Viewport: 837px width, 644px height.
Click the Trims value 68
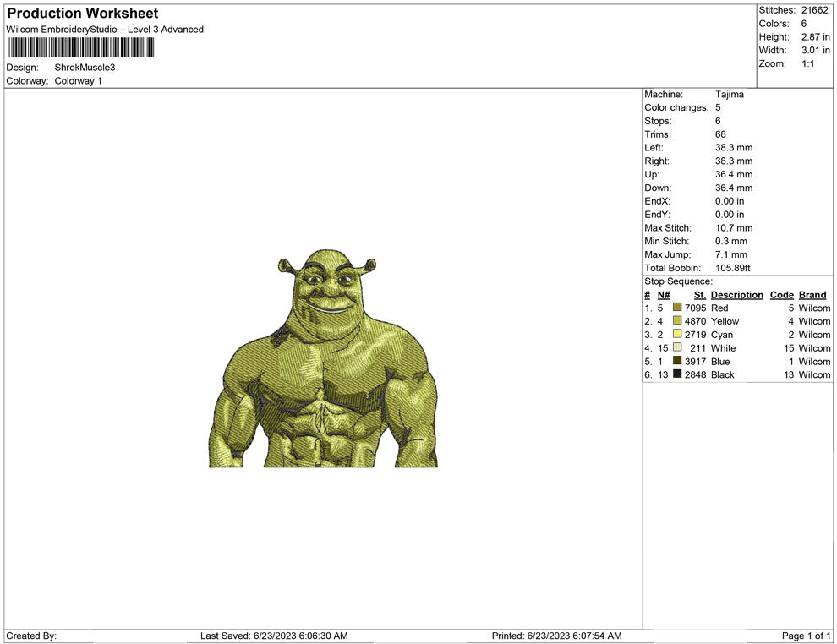point(720,134)
